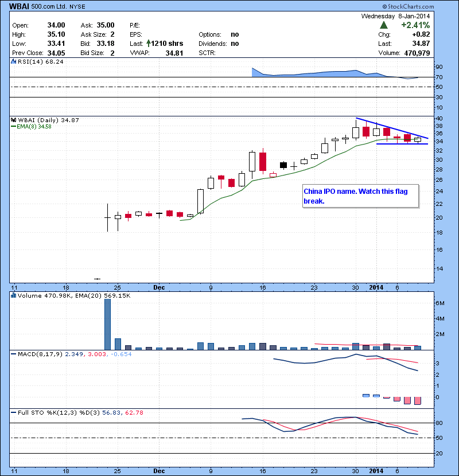The image size is (459, 476).
Task: Click the Ask Size value 2
Action: click(112, 34)
